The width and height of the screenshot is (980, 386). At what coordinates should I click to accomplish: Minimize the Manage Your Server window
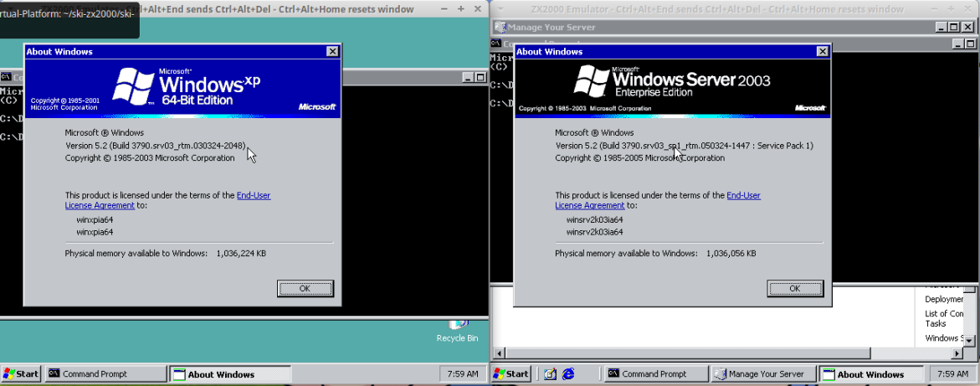click(942, 27)
